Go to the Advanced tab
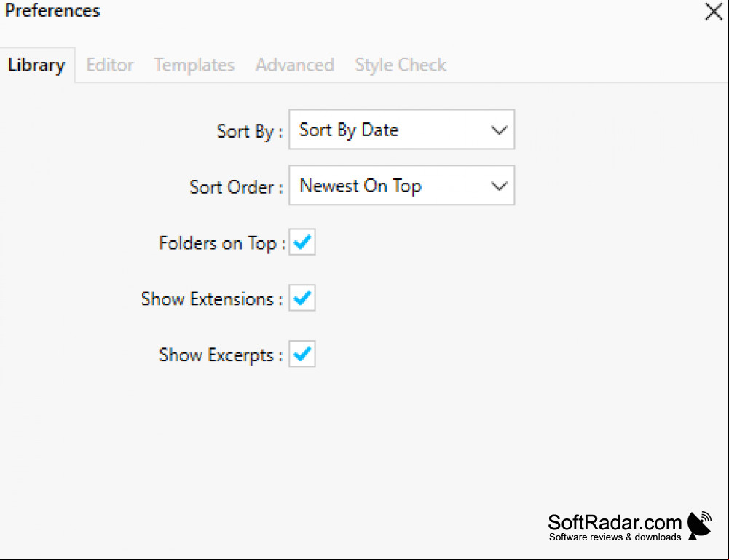 [x=295, y=65]
